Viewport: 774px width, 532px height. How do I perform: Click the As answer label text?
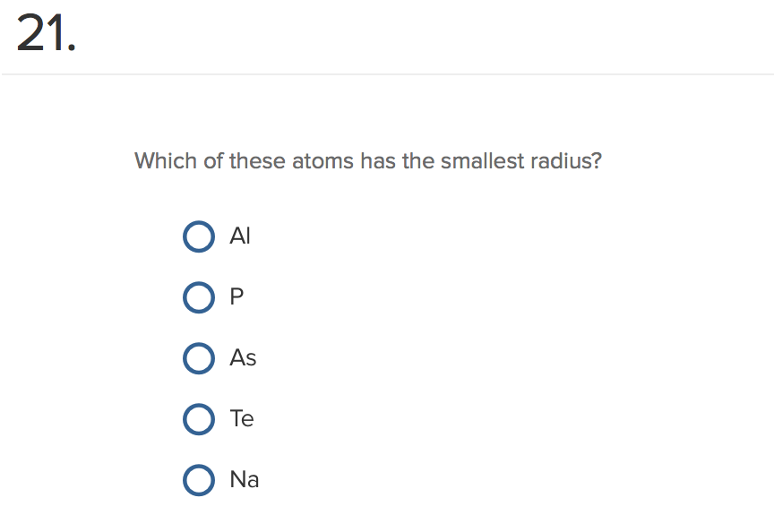pyautogui.click(x=244, y=358)
